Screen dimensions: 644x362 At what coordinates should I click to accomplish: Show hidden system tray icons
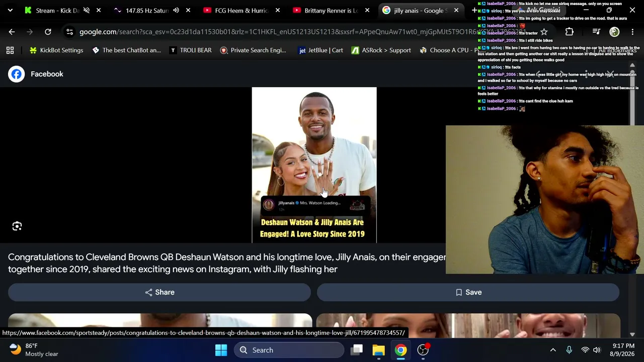pyautogui.click(x=553, y=350)
